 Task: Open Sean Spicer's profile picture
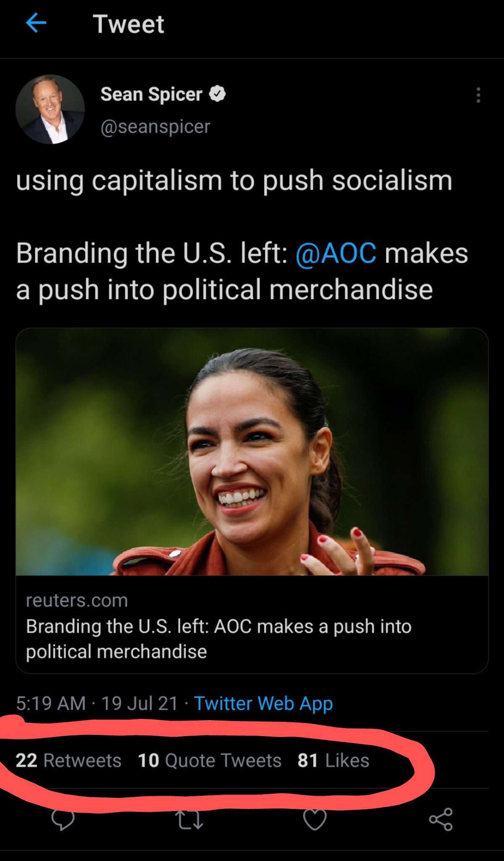pos(50,109)
